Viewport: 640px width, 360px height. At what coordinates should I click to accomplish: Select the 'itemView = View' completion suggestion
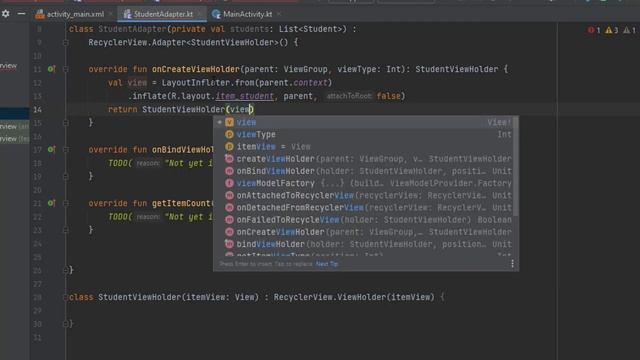click(364, 147)
